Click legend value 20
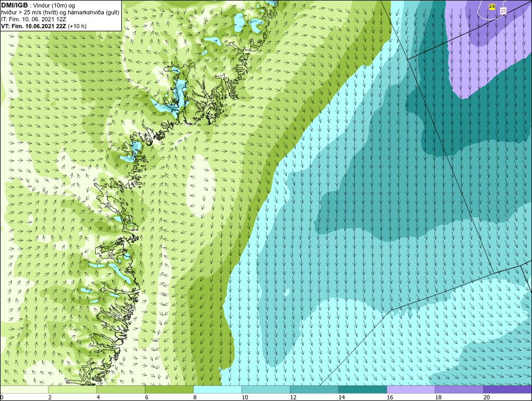The image size is (532, 401). pos(486,397)
